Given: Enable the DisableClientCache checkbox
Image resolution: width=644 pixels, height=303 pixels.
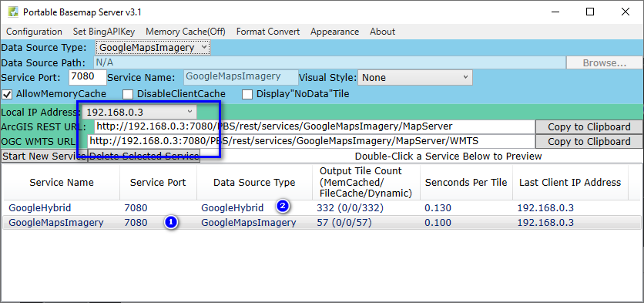Looking at the screenshot, I should pos(128,94).
